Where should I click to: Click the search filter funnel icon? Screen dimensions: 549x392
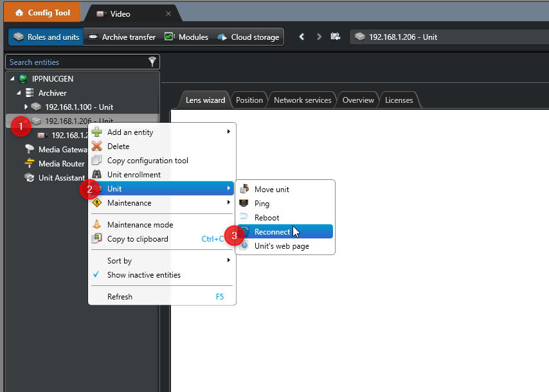click(152, 62)
